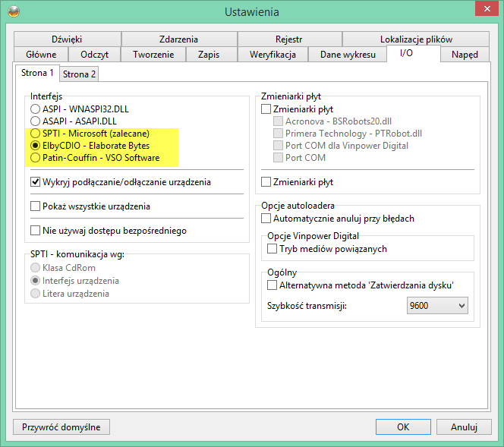
Task: Choose SPTI - Microsoft (zalecane) interface
Action: (x=90, y=134)
